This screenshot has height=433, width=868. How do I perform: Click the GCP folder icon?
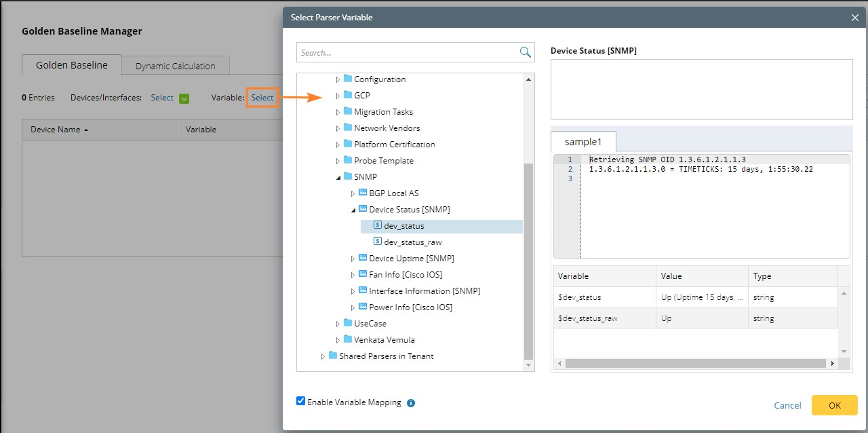point(348,95)
